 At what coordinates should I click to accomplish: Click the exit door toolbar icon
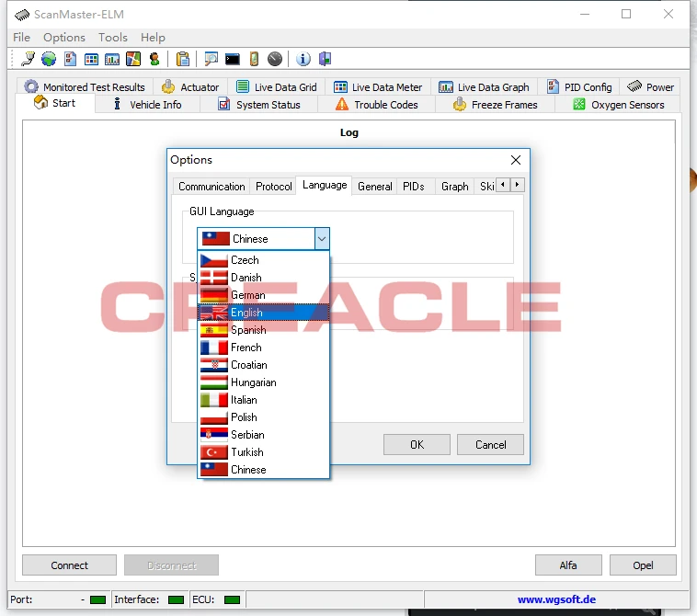[x=325, y=59]
